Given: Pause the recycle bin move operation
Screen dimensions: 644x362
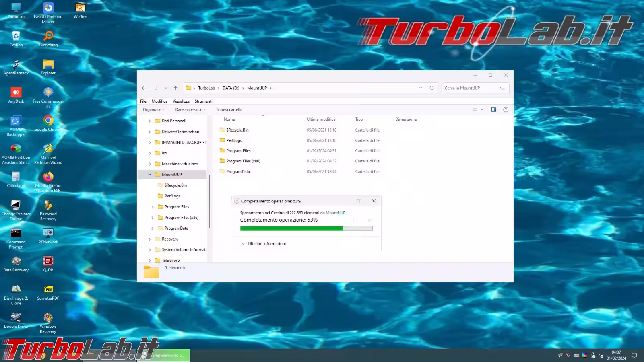Looking at the screenshot, I should coord(354,220).
